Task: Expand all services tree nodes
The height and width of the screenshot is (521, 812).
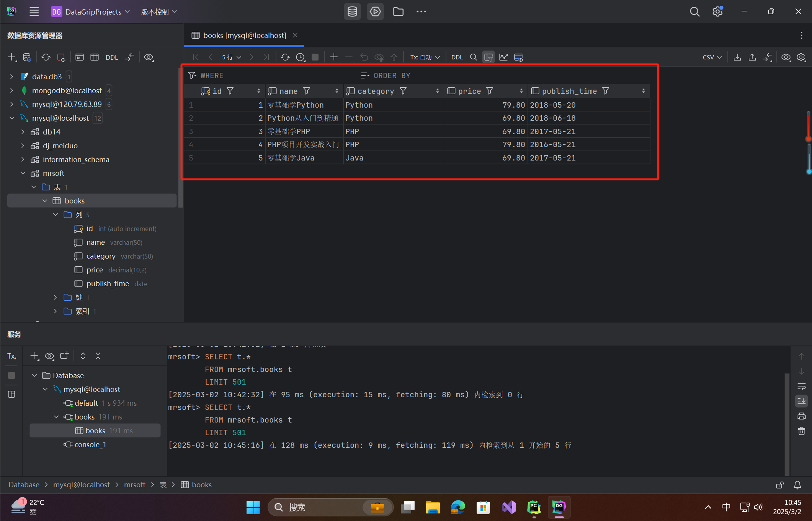Action: [x=83, y=356]
